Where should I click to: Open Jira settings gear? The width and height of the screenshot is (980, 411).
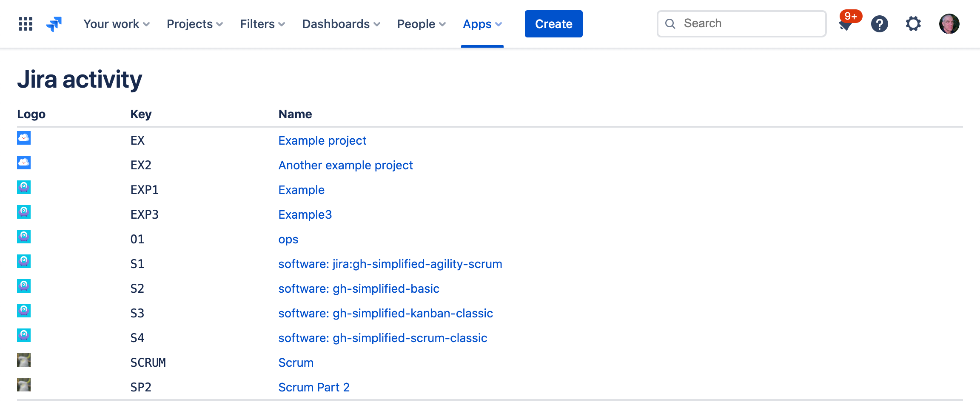(x=913, y=24)
